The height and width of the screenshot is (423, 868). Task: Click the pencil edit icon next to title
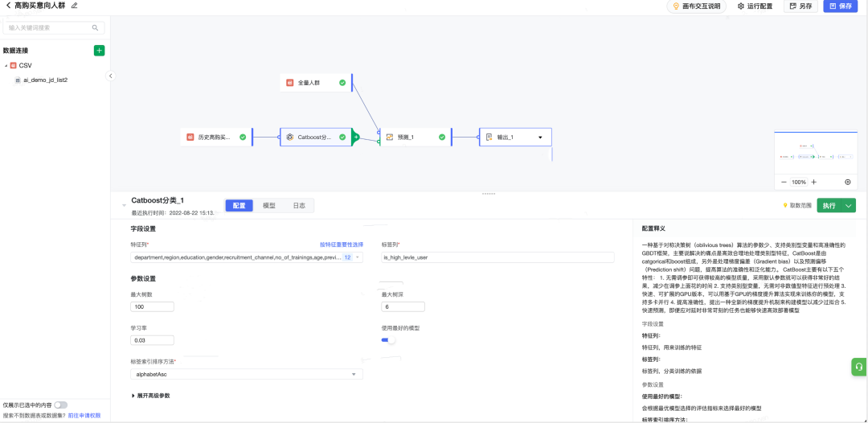[x=74, y=5]
